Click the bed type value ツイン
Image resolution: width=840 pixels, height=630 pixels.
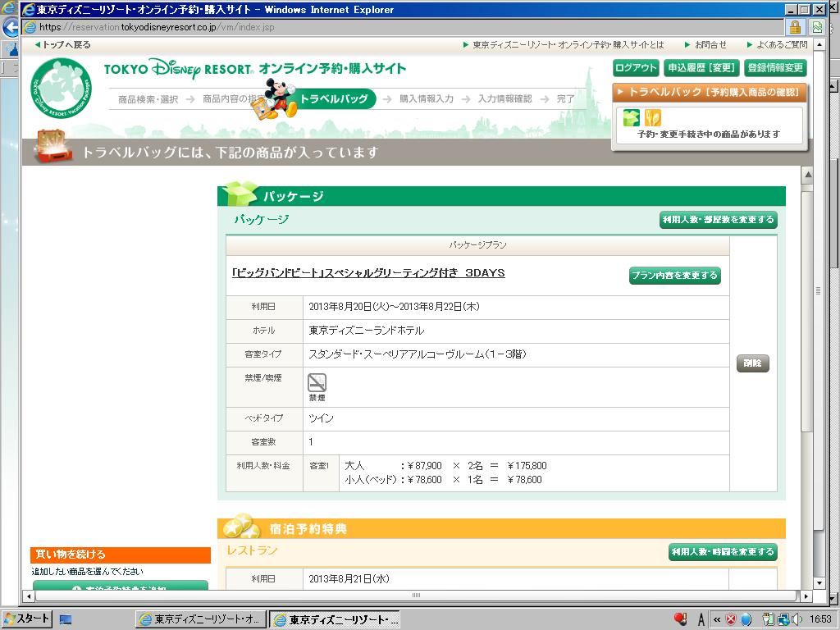[321, 418]
